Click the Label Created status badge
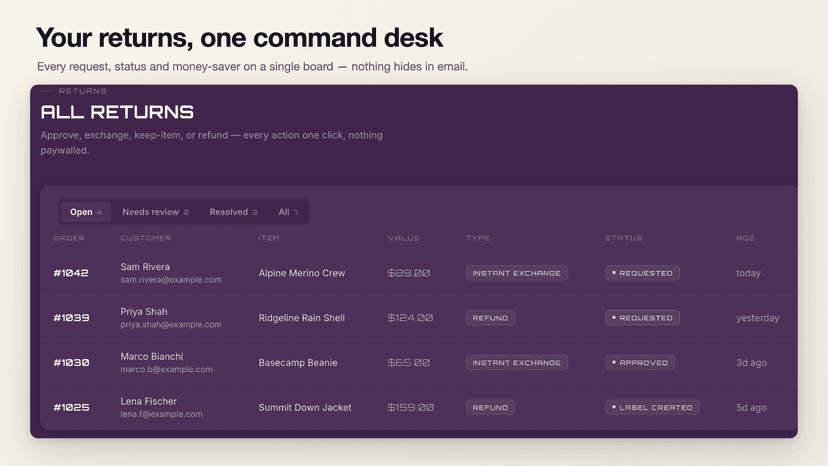 (652, 408)
